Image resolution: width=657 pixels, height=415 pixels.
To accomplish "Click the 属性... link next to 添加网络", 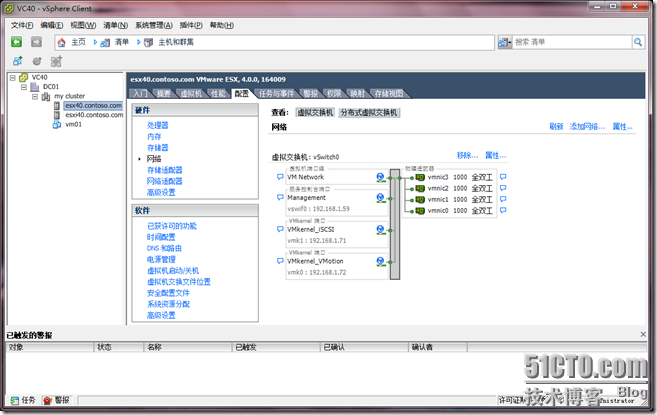I will click(622, 127).
